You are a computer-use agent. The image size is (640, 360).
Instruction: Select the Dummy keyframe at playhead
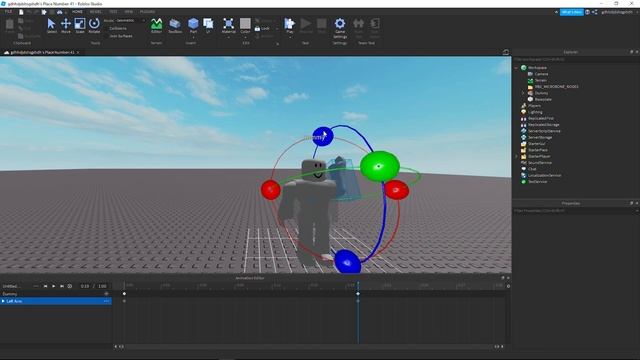(x=358, y=294)
